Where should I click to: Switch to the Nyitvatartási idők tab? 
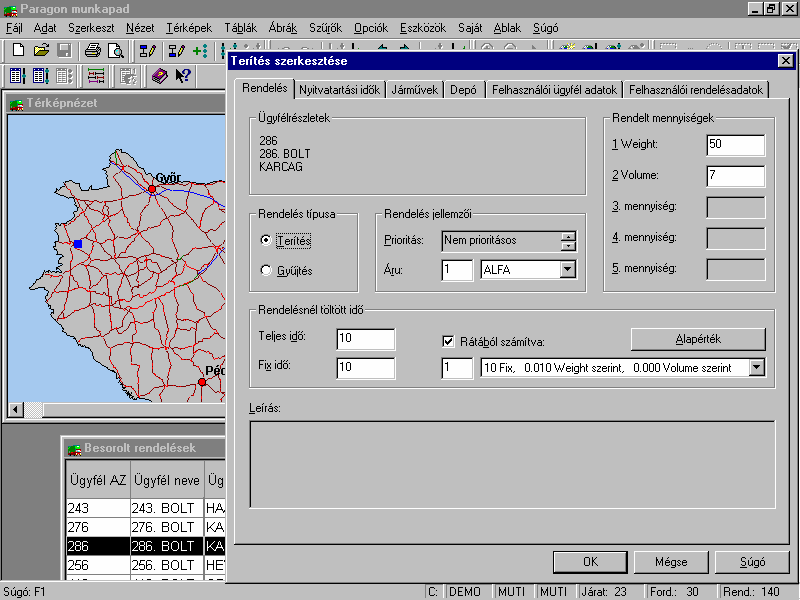[339, 90]
